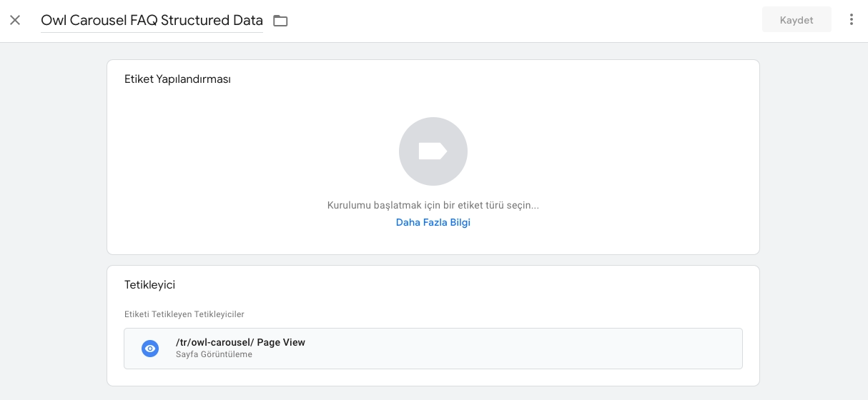
Task: Open the 'Daha Fazla Bilgi' link
Action: coord(433,222)
